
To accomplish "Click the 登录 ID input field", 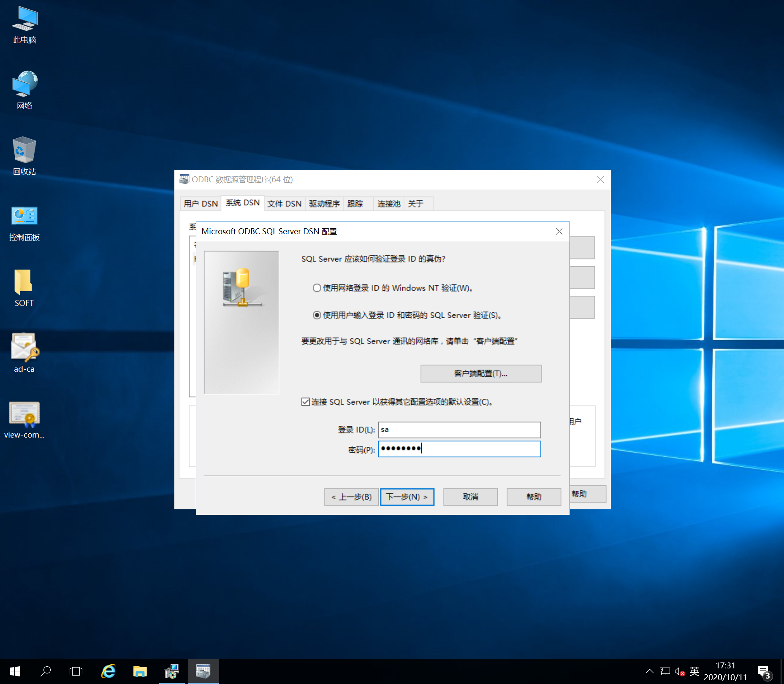I will 459,430.
